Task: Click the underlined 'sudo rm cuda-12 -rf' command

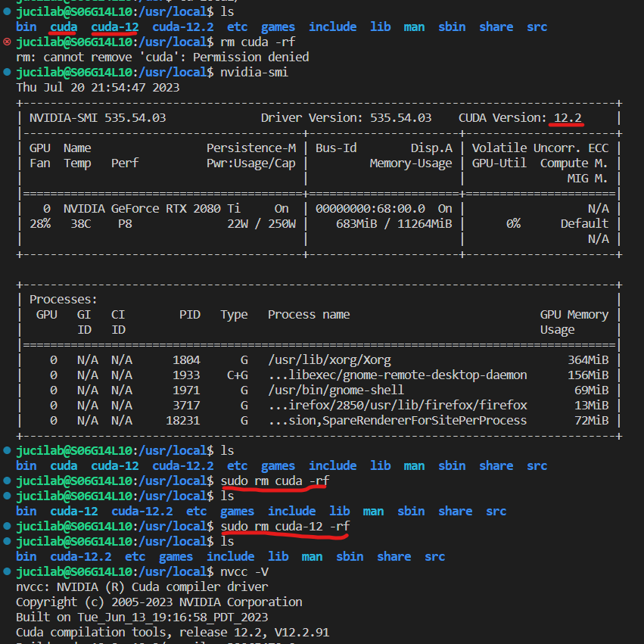Action: pyautogui.click(x=285, y=527)
